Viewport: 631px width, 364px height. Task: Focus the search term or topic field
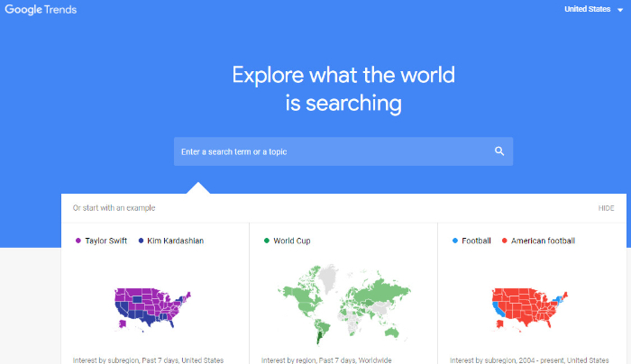pos(343,151)
